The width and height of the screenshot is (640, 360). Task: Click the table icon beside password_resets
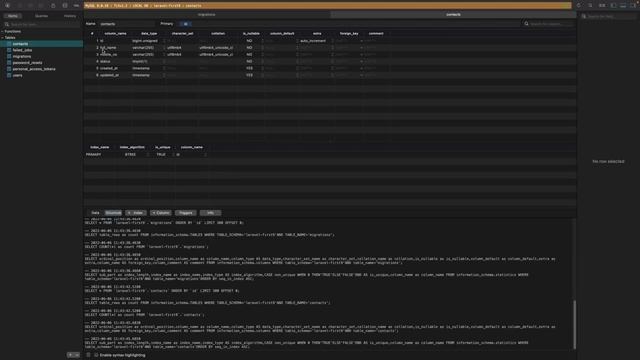point(9,63)
